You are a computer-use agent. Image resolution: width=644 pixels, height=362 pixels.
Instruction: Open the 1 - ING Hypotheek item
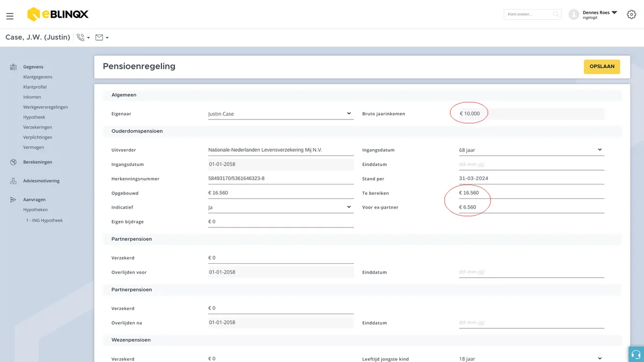45,220
